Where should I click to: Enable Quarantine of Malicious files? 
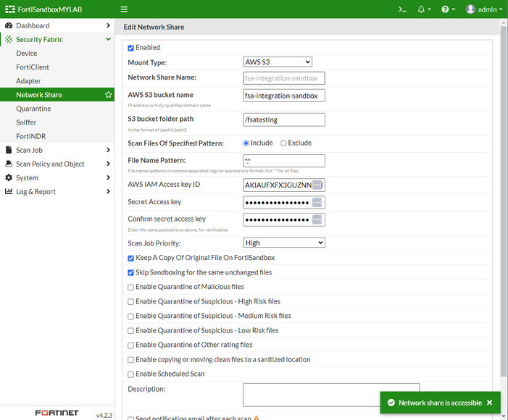pyautogui.click(x=131, y=287)
